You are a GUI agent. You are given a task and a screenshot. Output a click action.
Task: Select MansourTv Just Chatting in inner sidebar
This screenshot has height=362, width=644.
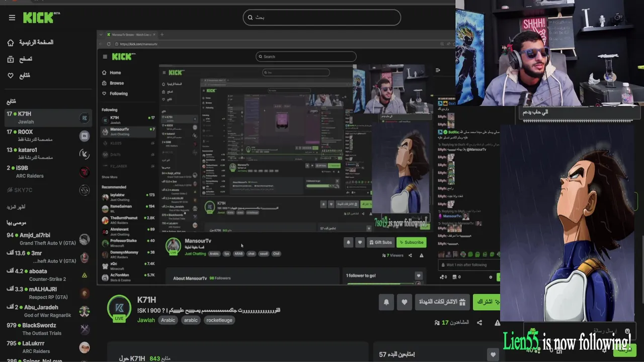[128, 131]
